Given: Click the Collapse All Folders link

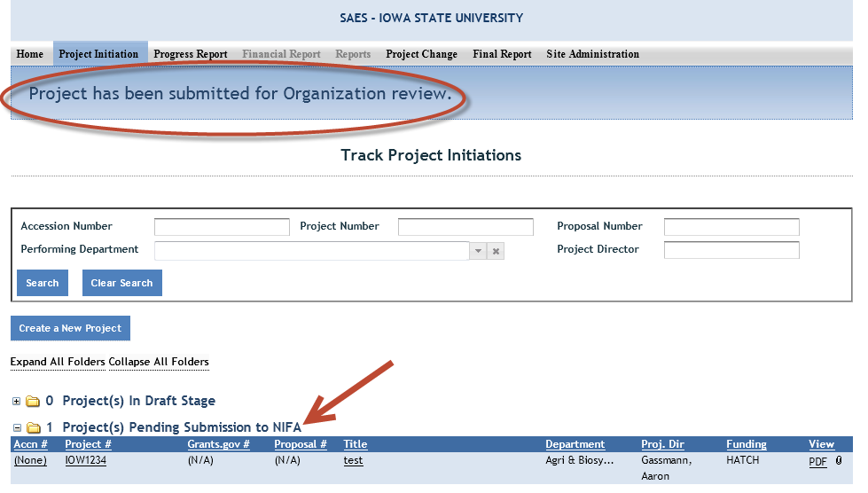Looking at the screenshot, I should pyautogui.click(x=159, y=362).
